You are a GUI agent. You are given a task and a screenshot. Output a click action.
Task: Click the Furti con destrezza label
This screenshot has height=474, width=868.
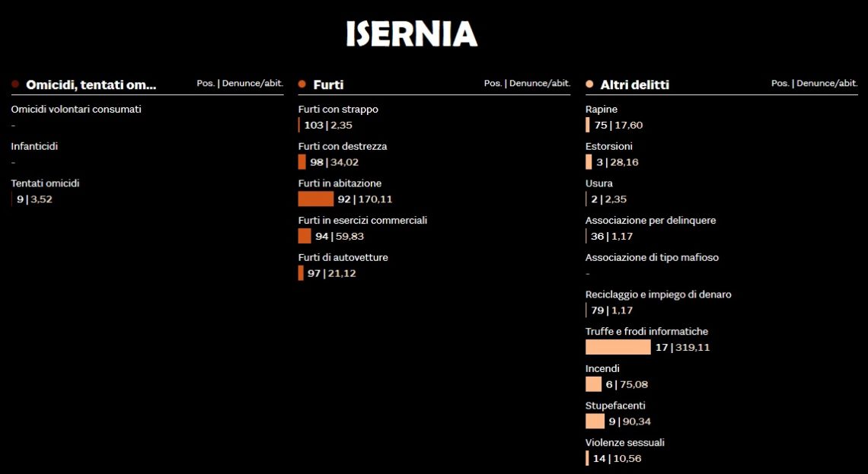(x=342, y=147)
